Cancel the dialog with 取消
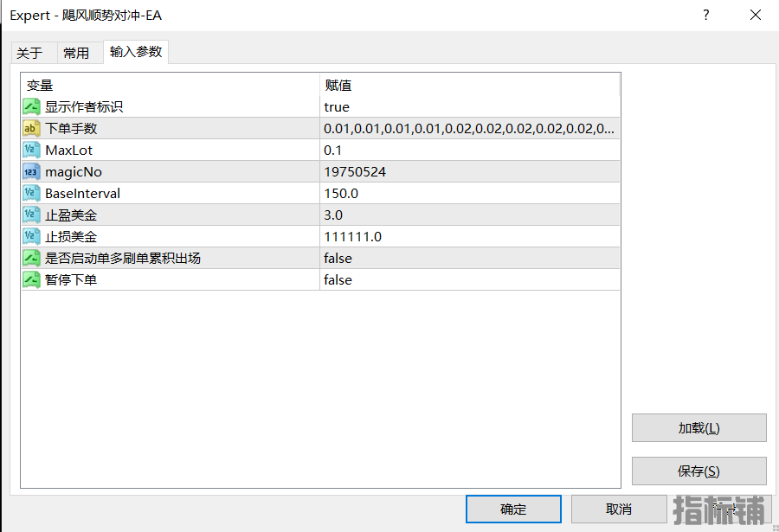The image size is (779, 532). pos(619,510)
